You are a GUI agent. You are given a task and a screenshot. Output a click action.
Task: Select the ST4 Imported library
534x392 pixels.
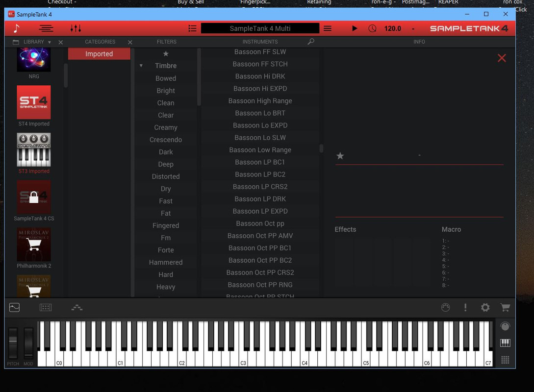tap(34, 102)
